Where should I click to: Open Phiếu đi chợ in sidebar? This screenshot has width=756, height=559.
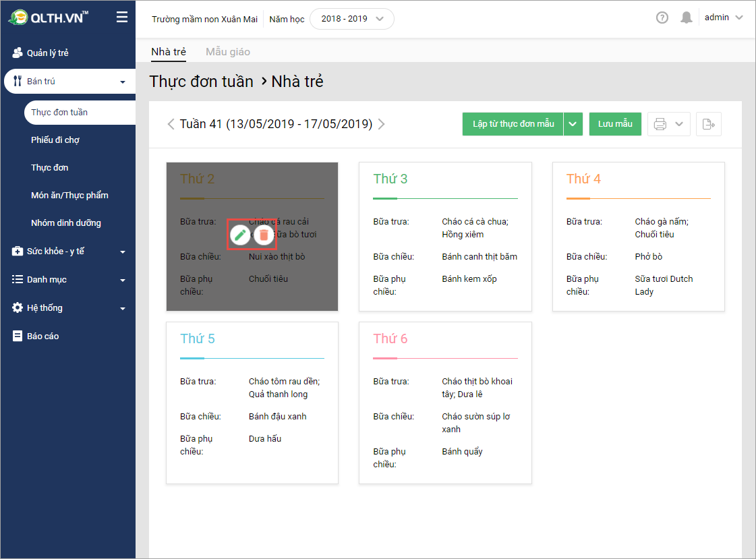(55, 140)
